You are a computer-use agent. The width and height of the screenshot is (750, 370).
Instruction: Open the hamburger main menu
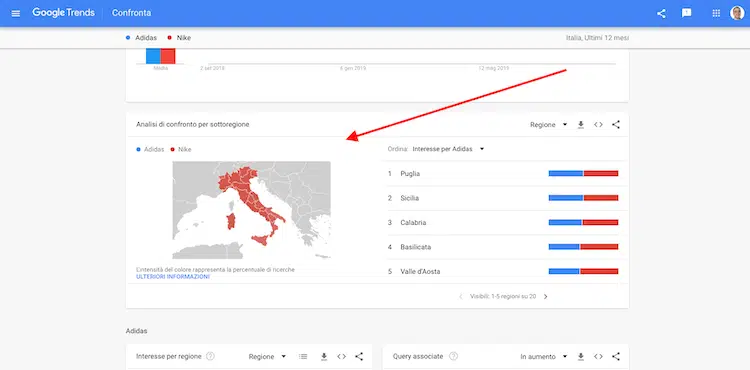16,13
